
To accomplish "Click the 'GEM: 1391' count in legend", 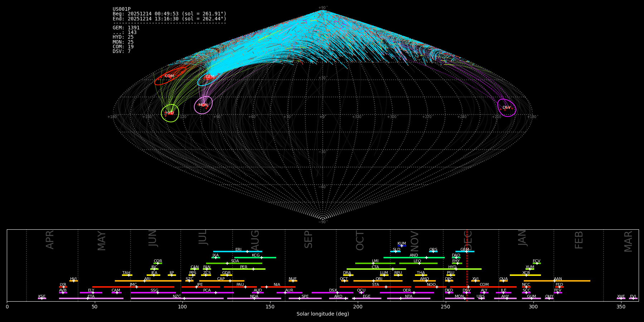I will (126, 28).
